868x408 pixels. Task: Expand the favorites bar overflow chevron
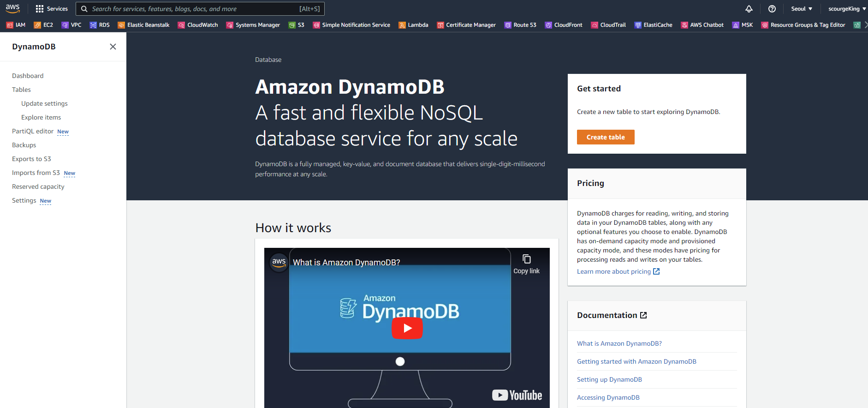coord(866,25)
